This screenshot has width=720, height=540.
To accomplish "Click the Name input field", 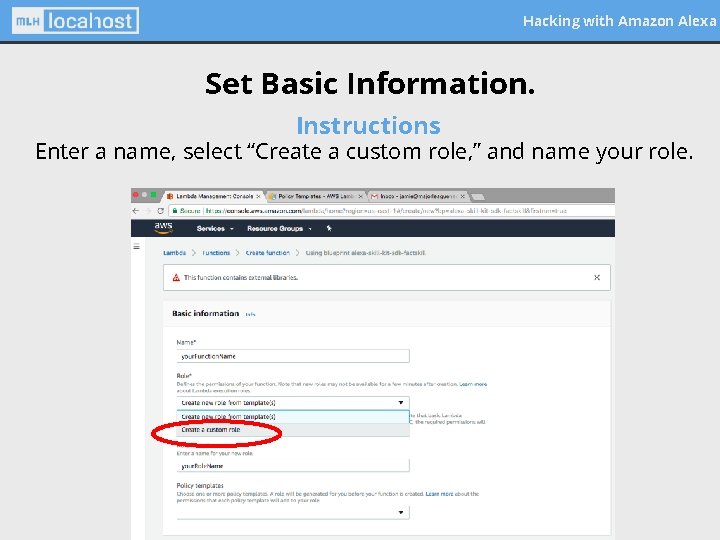I will (293, 356).
